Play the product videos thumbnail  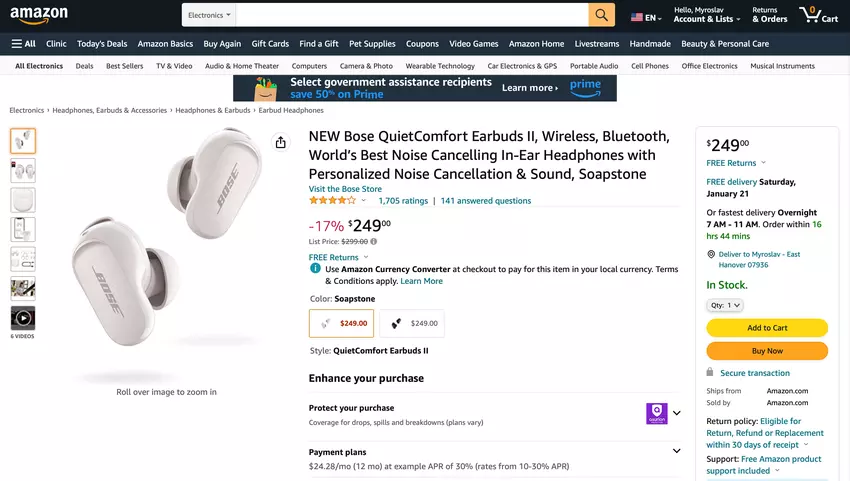pyautogui.click(x=23, y=318)
